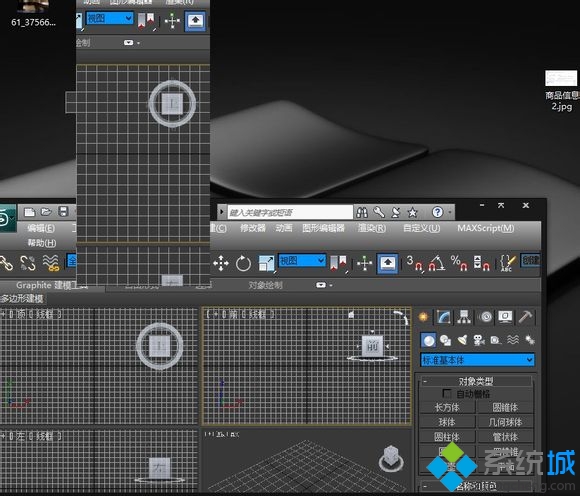This screenshot has width=580, height=496.
Task: Open the 视图 coordinate dropdown in main toolbar
Action: point(302,261)
